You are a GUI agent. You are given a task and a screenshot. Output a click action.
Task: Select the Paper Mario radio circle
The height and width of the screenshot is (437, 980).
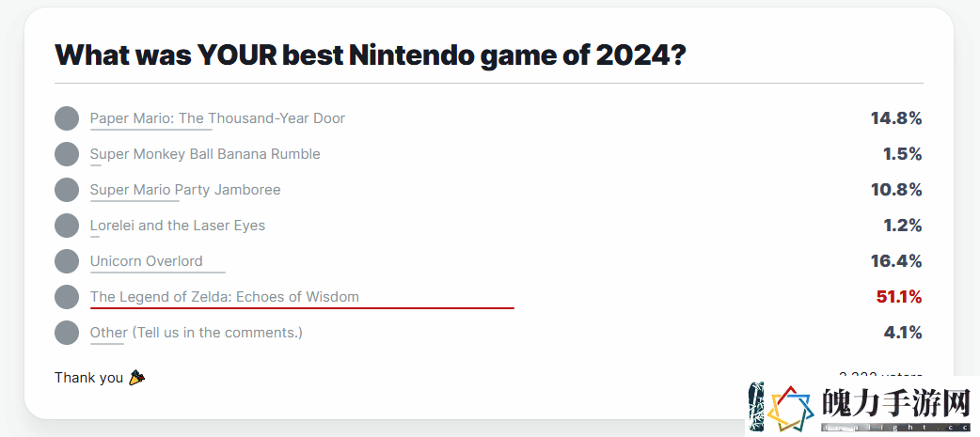pyautogui.click(x=67, y=118)
